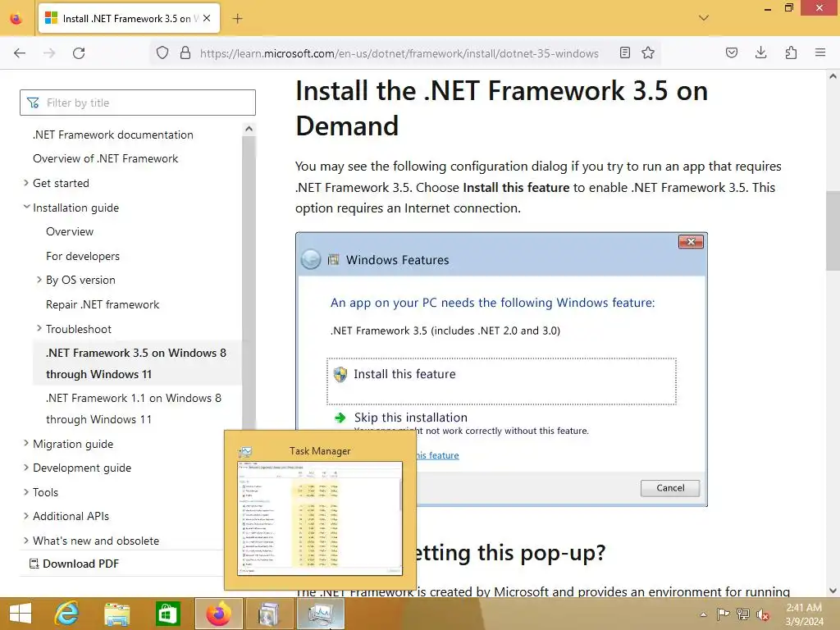The width and height of the screenshot is (840, 630).
Task: Open Overview under Installation guide
Action: click(x=70, y=232)
